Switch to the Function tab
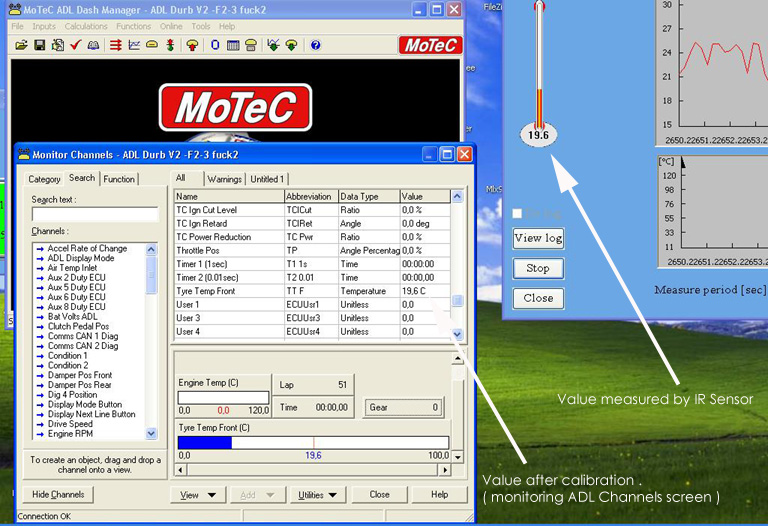 119,179
